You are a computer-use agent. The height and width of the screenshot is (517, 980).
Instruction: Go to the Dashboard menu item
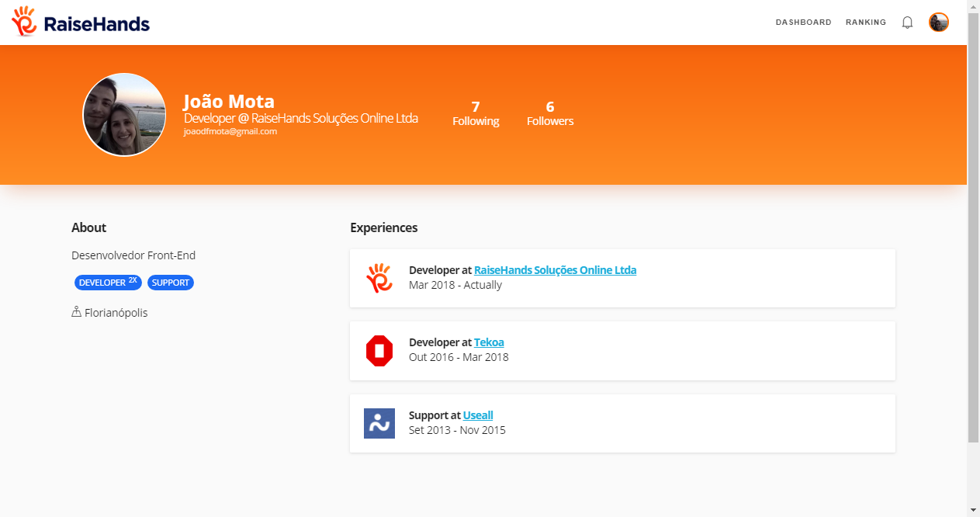tap(803, 23)
